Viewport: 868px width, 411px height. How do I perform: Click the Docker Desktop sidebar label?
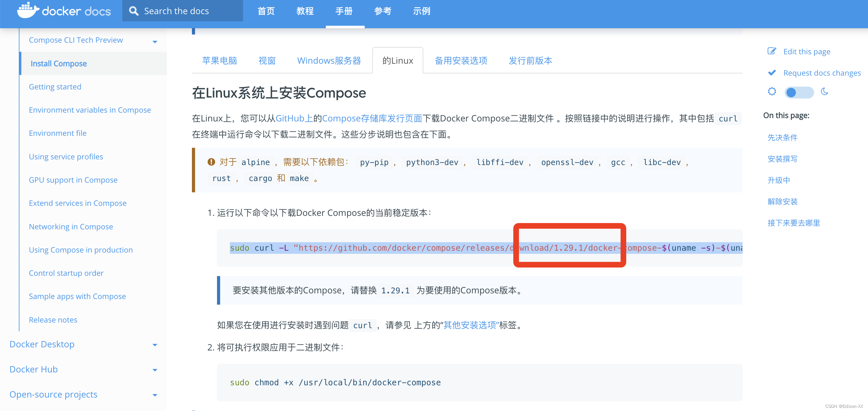42,344
